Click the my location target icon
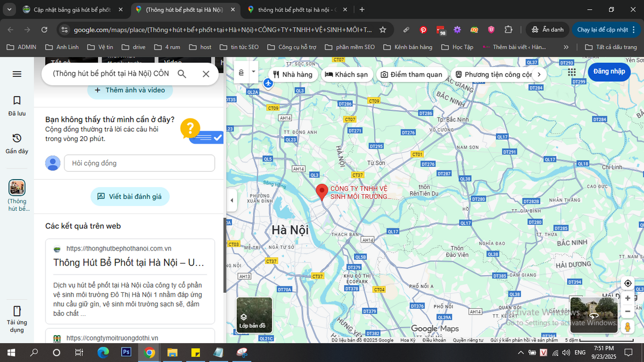Screen dimensions: 644x362 [627, 283]
